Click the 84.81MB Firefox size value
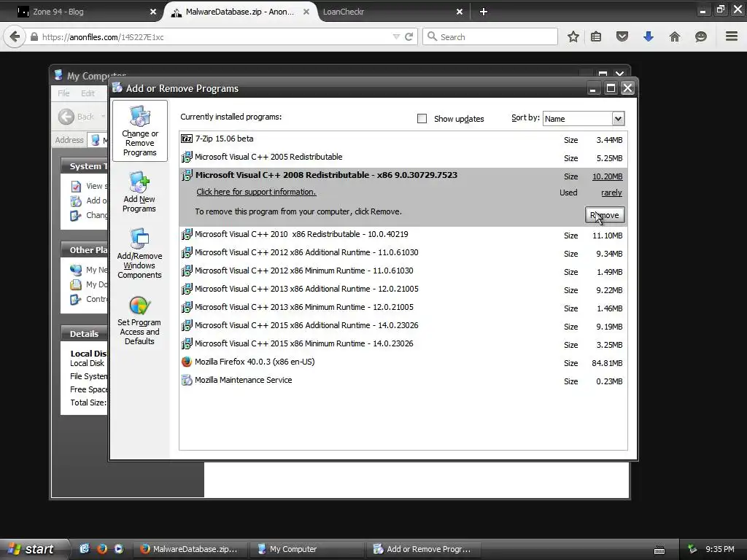Image resolution: width=747 pixels, height=560 pixels. tap(607, 363)
